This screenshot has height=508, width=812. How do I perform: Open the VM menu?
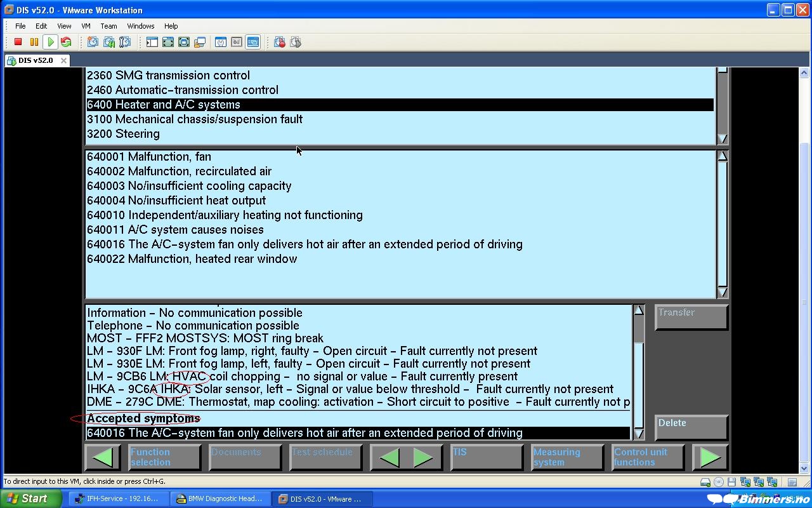tap(86, 26)
